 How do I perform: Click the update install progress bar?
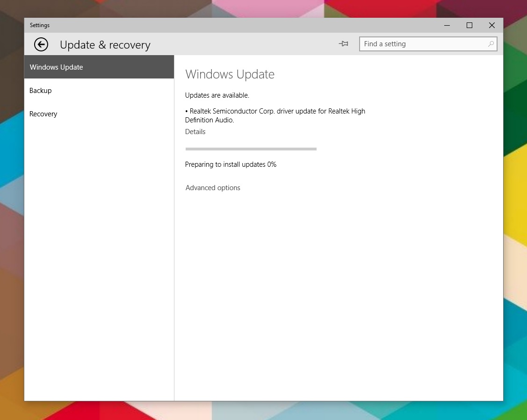coord(251,149)
